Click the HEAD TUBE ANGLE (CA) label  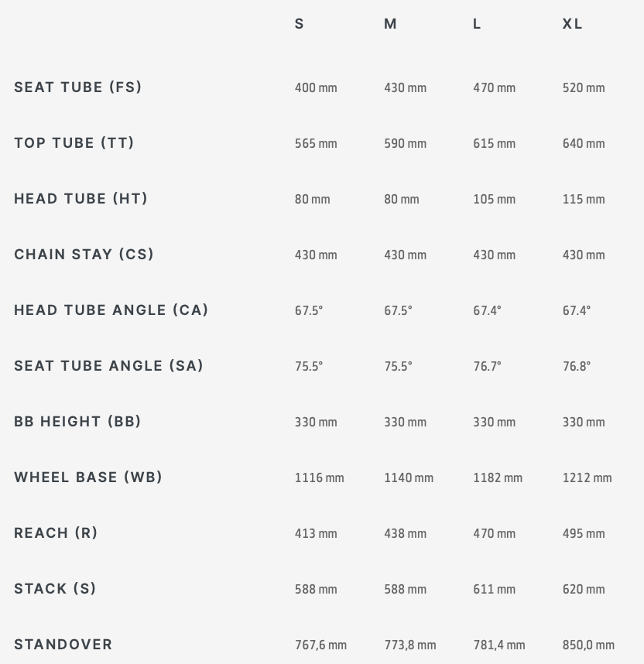(x=111, y=310)
